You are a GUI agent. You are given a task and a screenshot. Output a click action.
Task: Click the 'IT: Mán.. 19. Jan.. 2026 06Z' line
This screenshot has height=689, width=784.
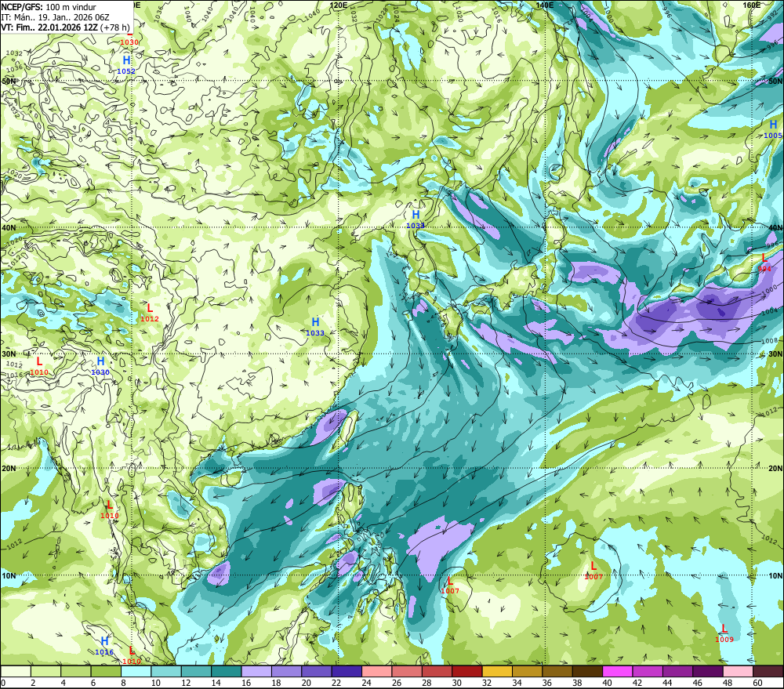tap(55, 17)
